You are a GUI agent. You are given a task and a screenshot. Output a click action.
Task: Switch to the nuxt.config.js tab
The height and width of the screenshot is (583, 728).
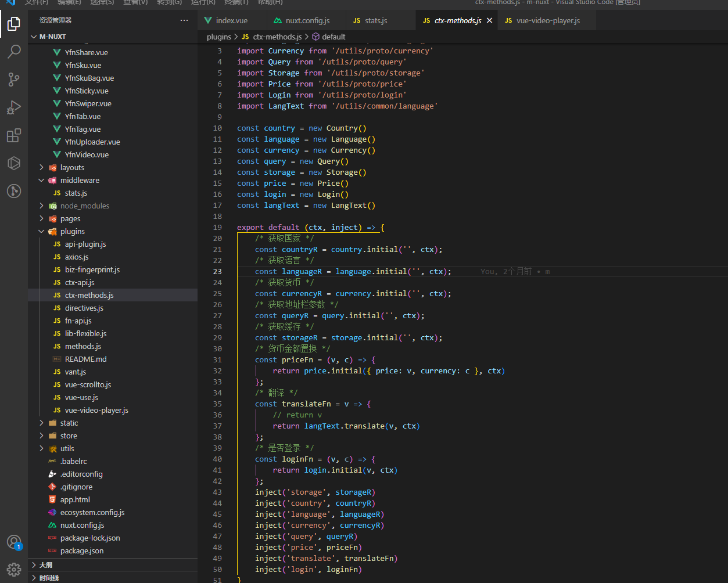point(307,20)
